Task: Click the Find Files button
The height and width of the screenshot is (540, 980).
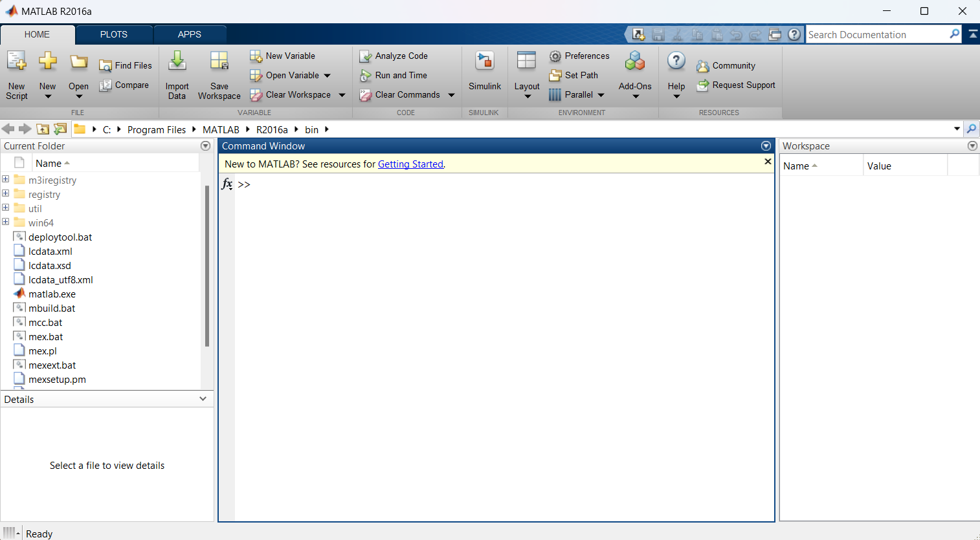Action: point(126,65)
